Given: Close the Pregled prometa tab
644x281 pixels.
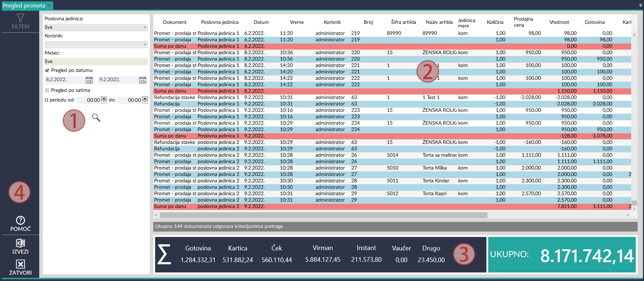Looking at the screenshot, I should pos(50,6).
